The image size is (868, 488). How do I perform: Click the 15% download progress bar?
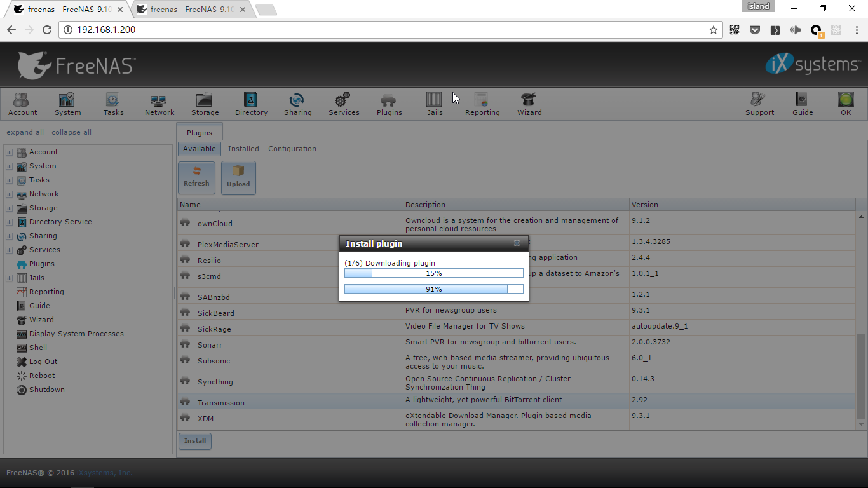[434, 273]
